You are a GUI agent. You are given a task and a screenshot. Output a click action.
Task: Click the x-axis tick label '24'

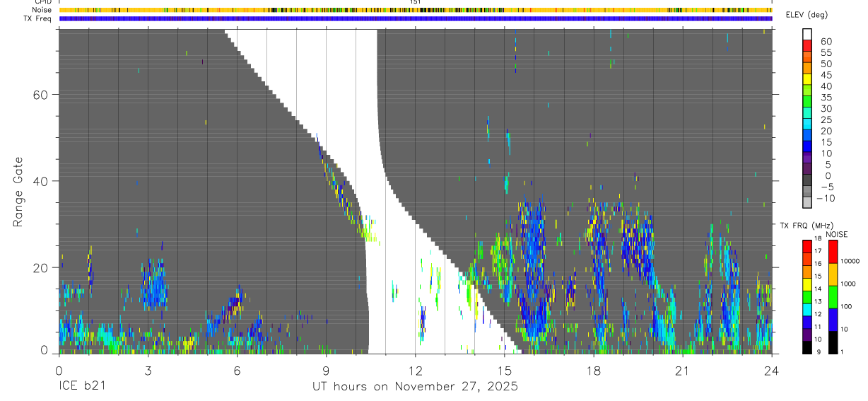point(771,371)
